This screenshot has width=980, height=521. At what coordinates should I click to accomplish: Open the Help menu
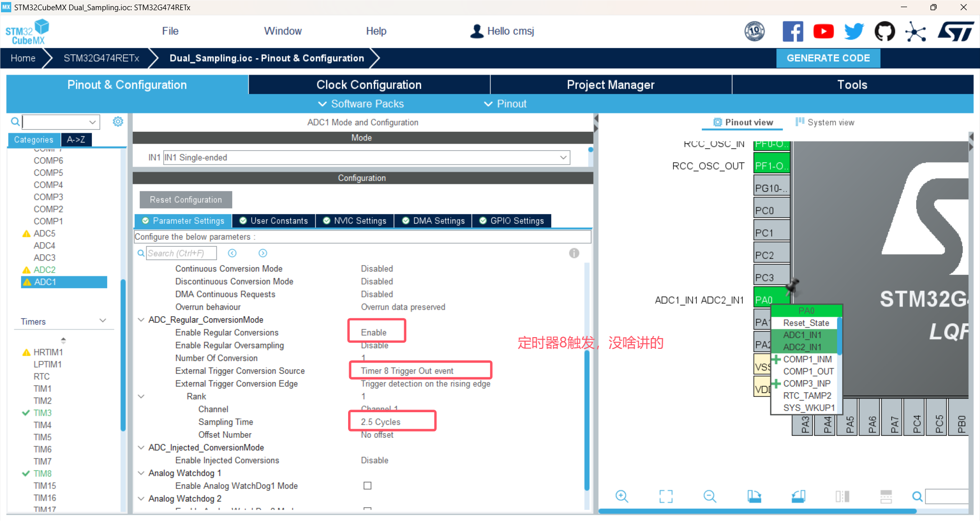click(x=376, y=31)
